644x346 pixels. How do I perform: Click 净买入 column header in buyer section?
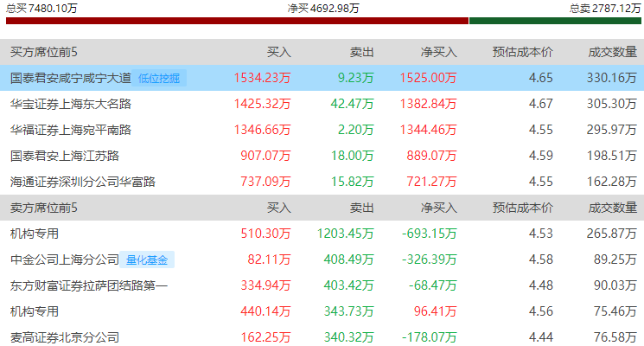pyautogui.click(x=438, y=52)
